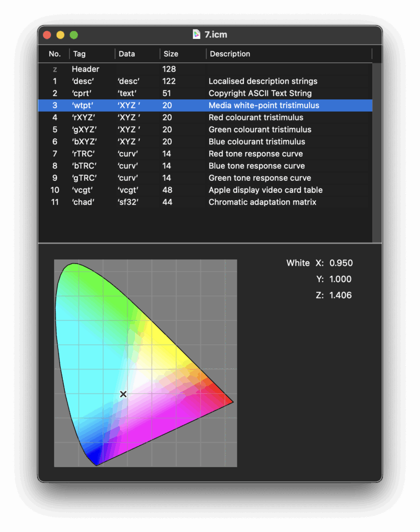Click size value 48
The image size is (420, 532).
point(167,190)
